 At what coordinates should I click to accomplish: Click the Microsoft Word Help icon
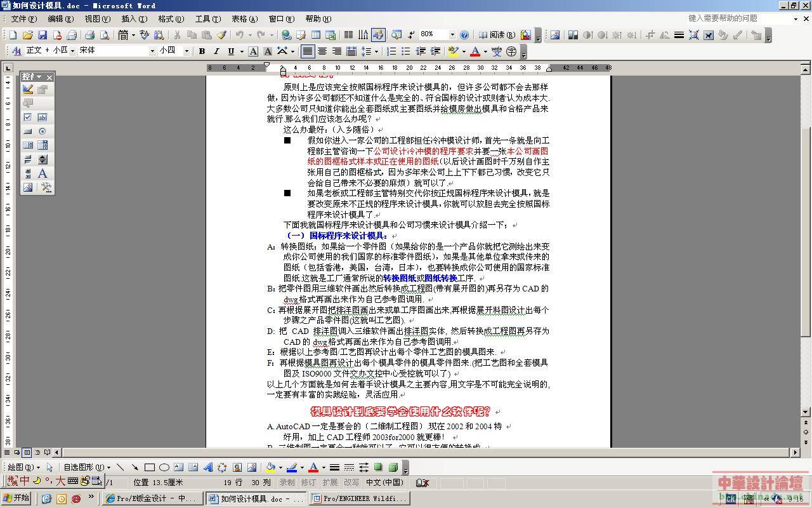tap(464, 35)
